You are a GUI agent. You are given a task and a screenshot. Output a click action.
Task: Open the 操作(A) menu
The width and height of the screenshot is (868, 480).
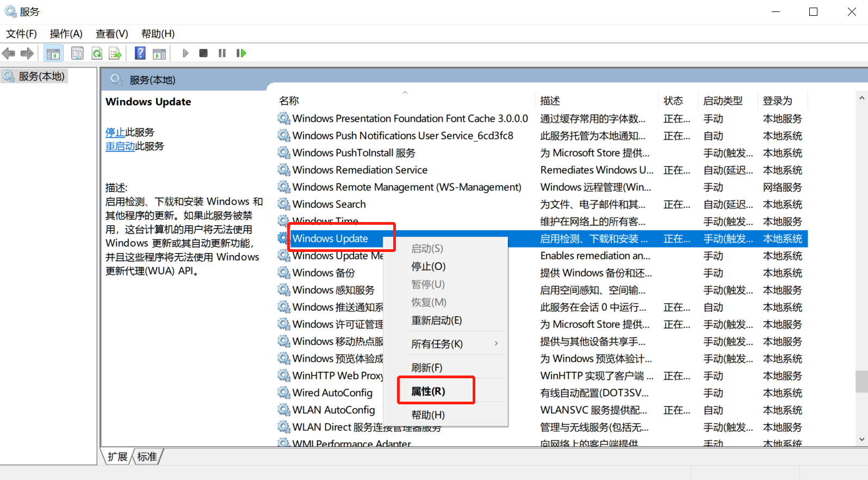pos(66,34)
